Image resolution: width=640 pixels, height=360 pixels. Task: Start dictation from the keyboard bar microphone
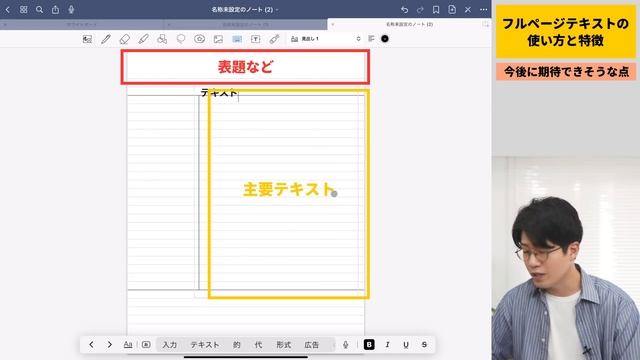[x=346, y=344]
